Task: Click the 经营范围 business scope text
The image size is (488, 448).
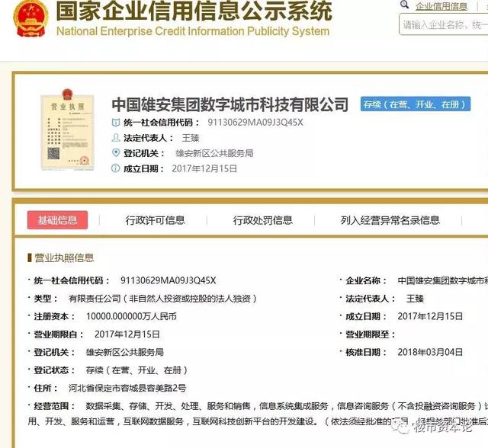Action: click(x=258, y=414)
